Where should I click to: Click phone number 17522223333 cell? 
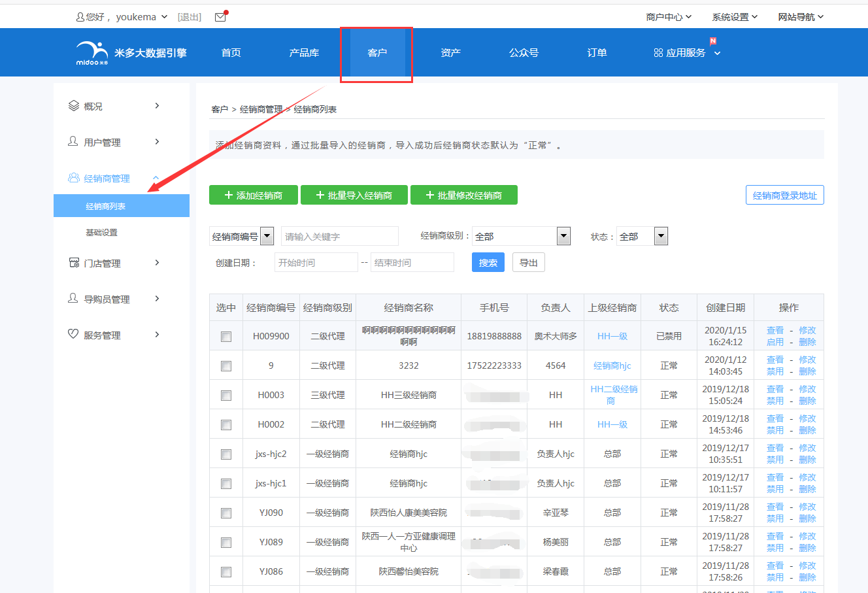(494, 365)
